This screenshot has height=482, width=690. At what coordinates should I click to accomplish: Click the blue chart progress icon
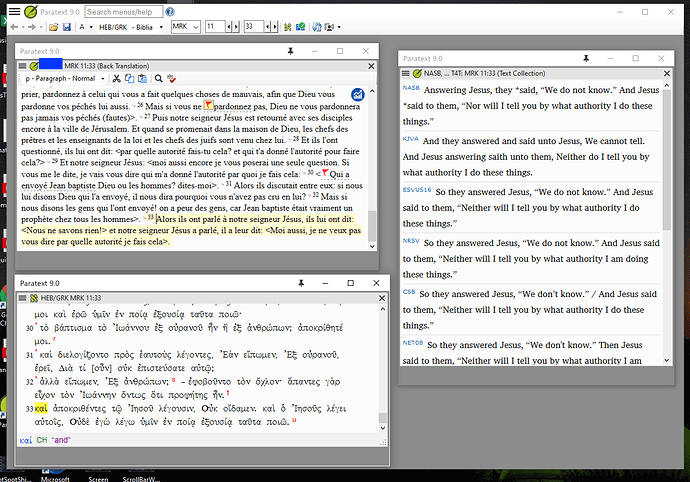[358, 94]
